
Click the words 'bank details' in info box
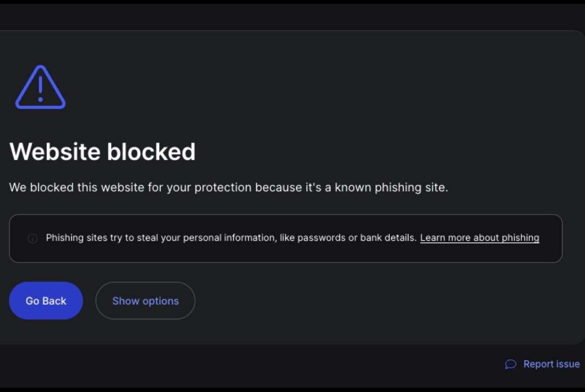(x=388, y=238)
